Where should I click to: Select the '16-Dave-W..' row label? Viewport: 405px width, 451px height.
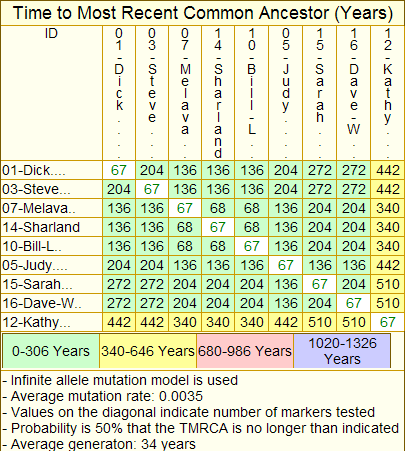click(x=51, y=303)
